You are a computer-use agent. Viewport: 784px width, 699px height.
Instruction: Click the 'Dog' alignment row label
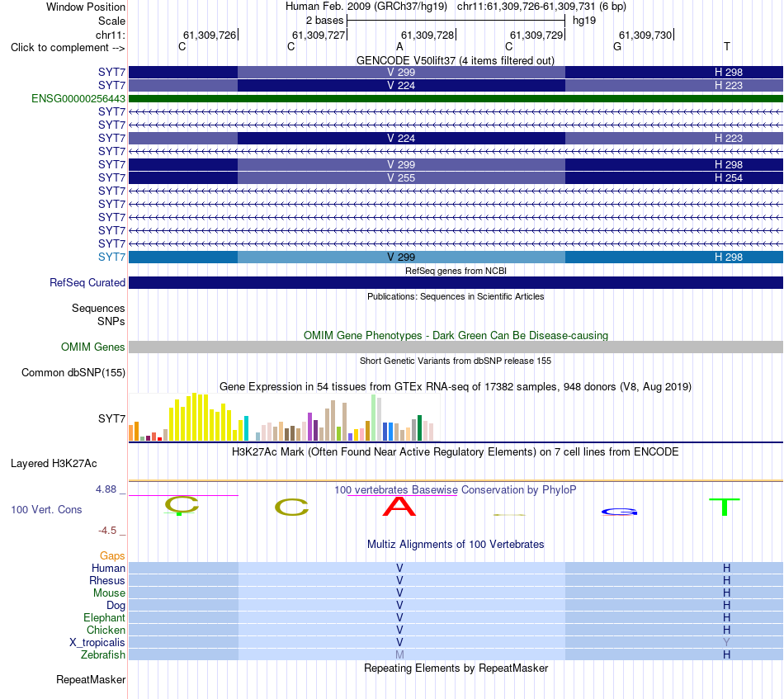point(116,606)
